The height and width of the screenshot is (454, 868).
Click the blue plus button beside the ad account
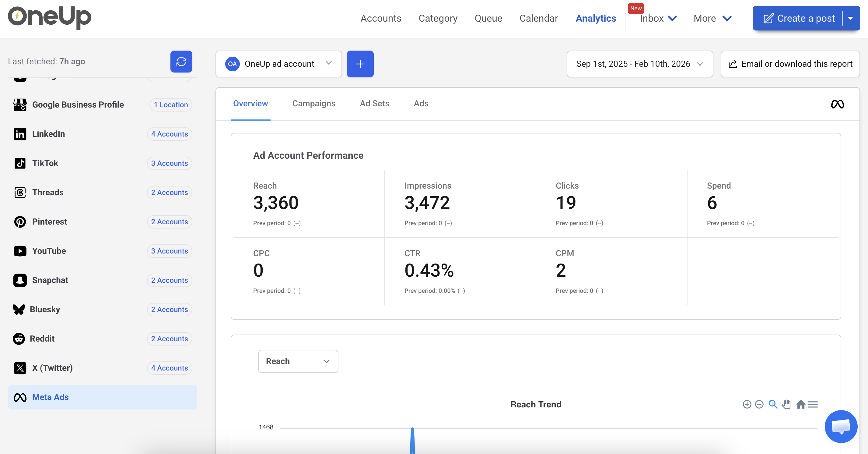[x=360, y=64]
